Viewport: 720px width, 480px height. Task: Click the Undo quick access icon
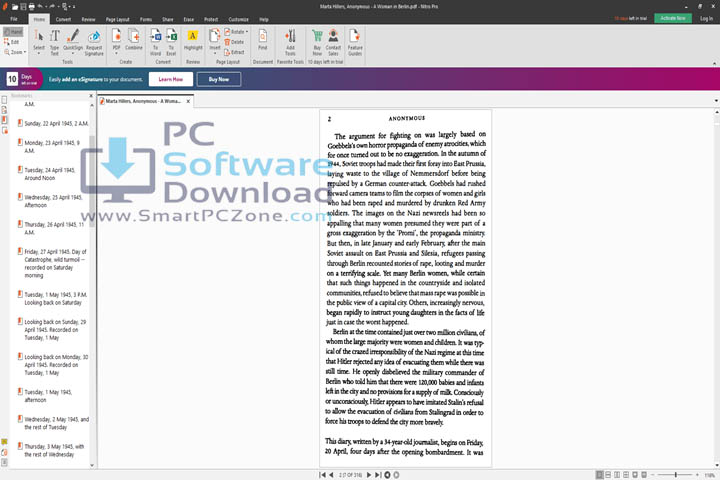40,6
